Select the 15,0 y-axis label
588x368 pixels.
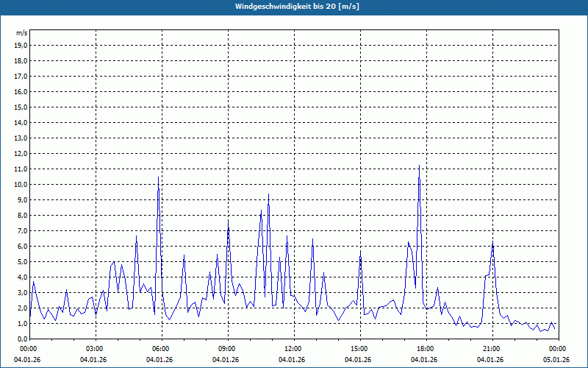(x=21, y=107)
